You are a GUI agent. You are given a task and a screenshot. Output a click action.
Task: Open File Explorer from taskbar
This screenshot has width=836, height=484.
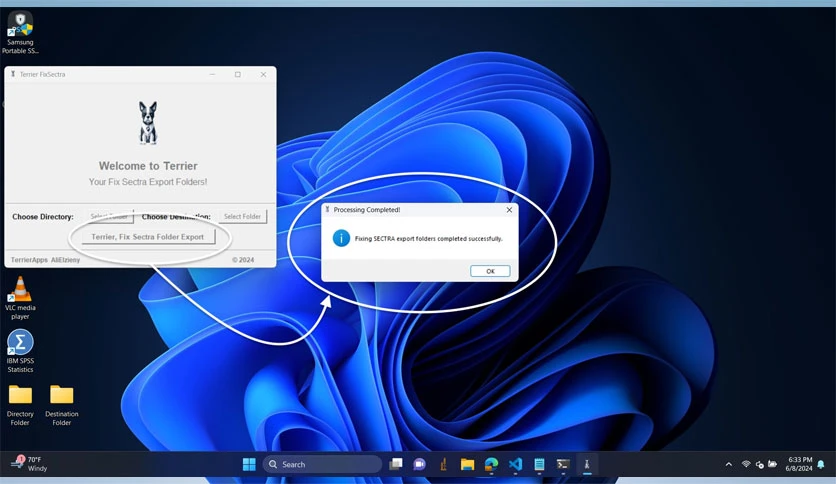(467, 464)
